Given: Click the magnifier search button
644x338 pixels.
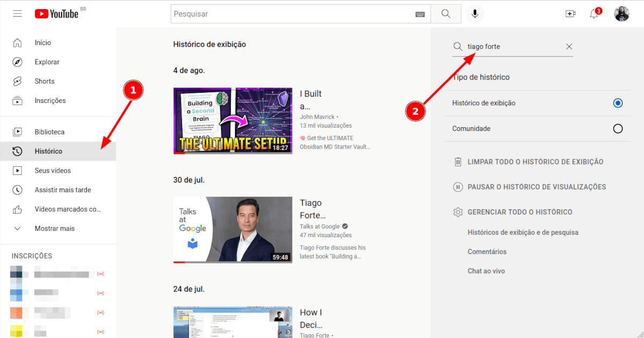Looking at the screenshot, I should (446, 14).
